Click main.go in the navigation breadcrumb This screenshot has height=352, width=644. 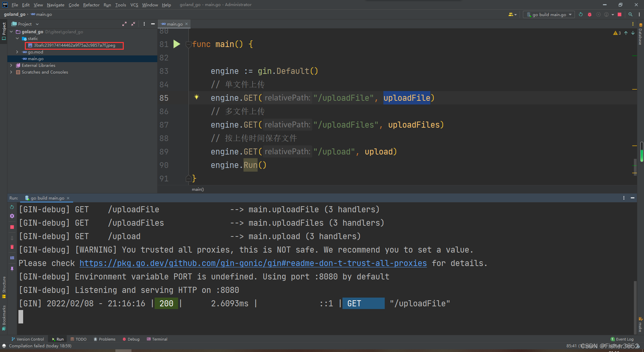[x=42, y=14]
